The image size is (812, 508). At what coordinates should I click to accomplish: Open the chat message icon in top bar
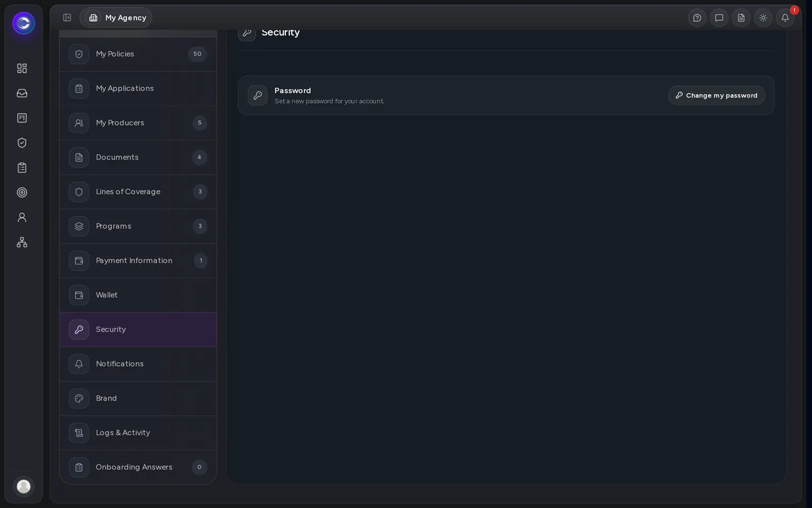click(x=719, y=18)
